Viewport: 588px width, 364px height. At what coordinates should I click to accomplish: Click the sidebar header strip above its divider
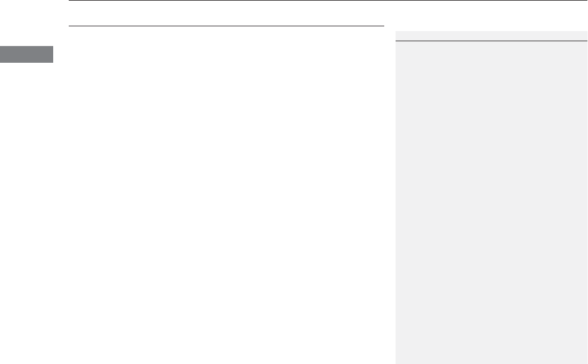pos(491,36)
